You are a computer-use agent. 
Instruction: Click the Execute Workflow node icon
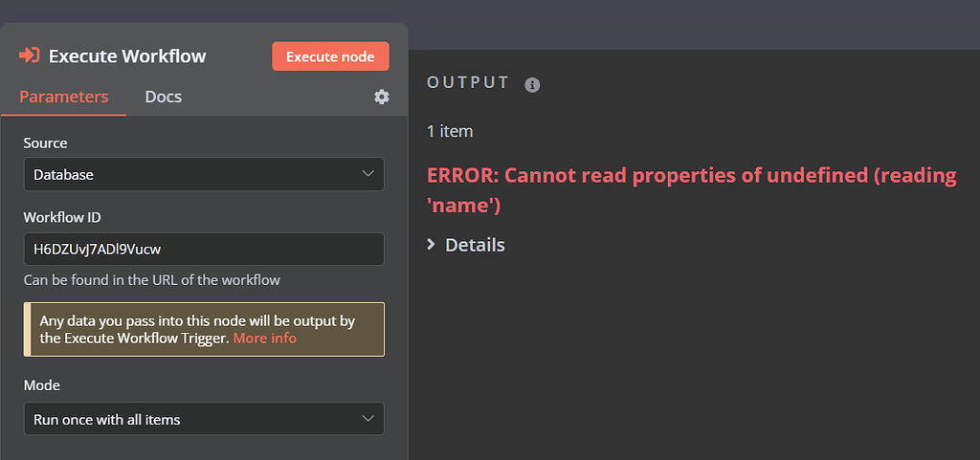coord(30,55)
